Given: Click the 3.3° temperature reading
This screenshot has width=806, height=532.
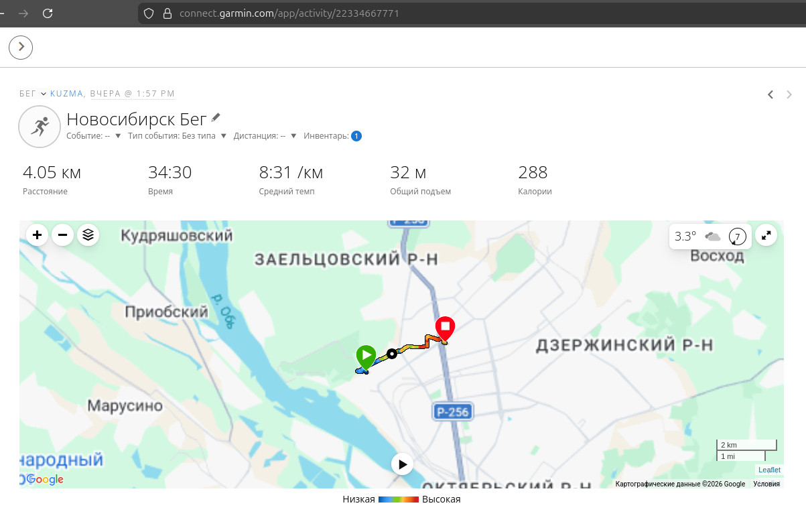Looking at the screenshot, I should tap(685, 236).
